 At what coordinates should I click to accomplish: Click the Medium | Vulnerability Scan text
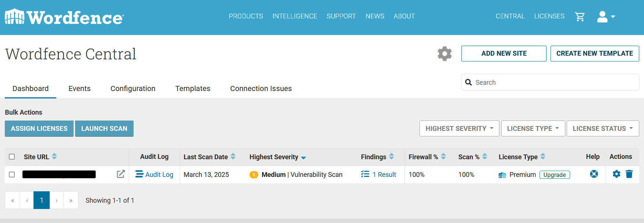302,174
